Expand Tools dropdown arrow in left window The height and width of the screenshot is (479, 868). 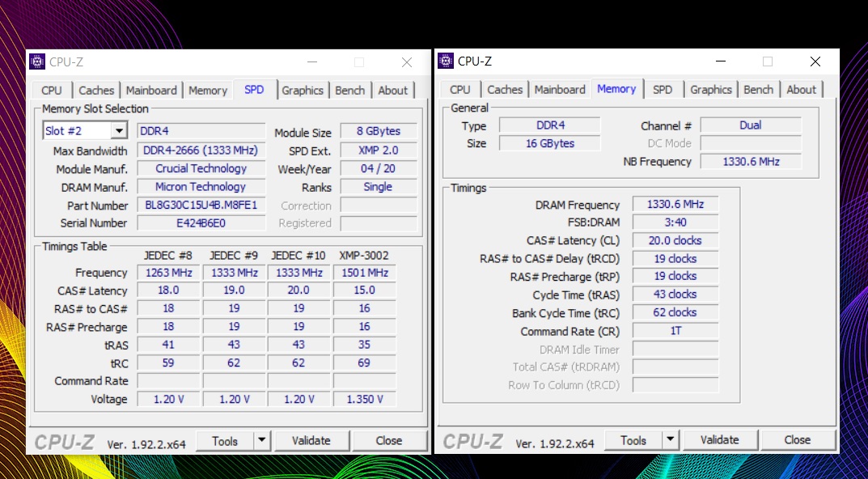pyautogui.click(x=262, y=441)
